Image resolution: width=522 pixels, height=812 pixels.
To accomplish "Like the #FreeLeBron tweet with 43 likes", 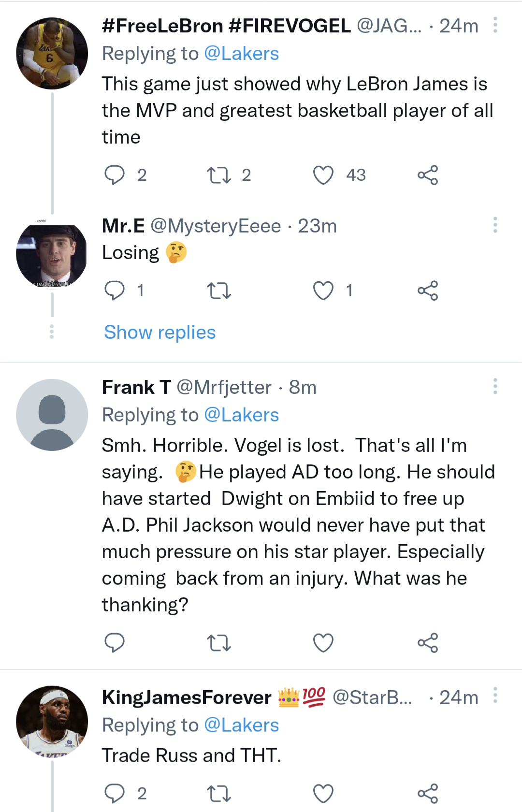I will [x=323, y=175].
